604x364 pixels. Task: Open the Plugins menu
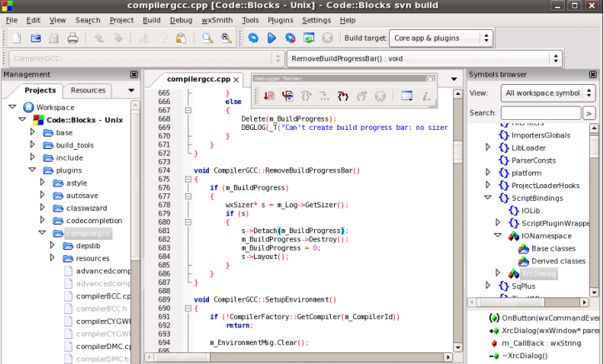(281, 20)
